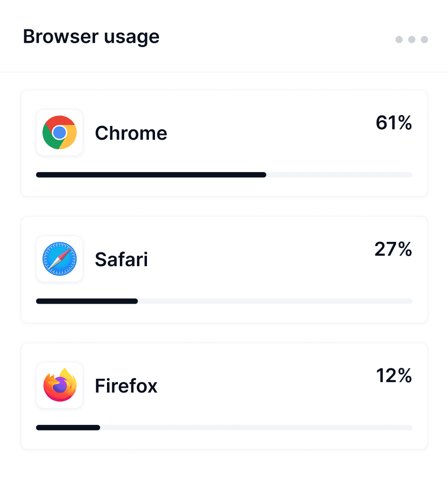Select the Chrome app thumbnail

click(x=59, y=133)
